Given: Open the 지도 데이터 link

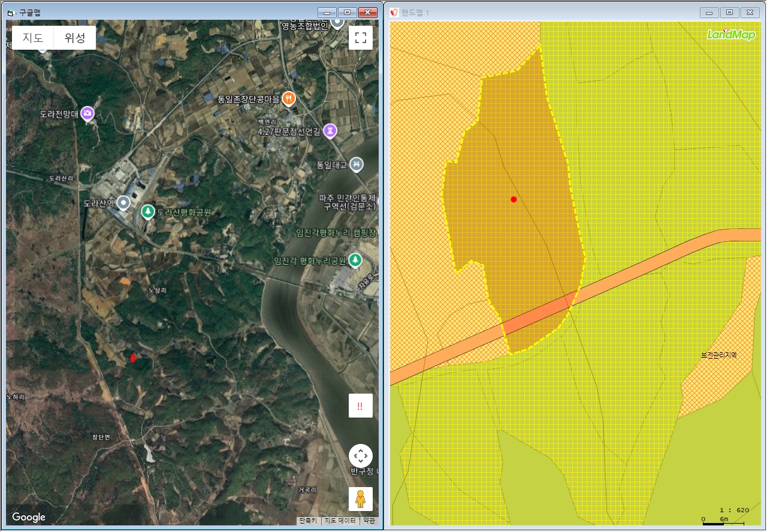Looking at the screenshot, I should pos(340,521).
